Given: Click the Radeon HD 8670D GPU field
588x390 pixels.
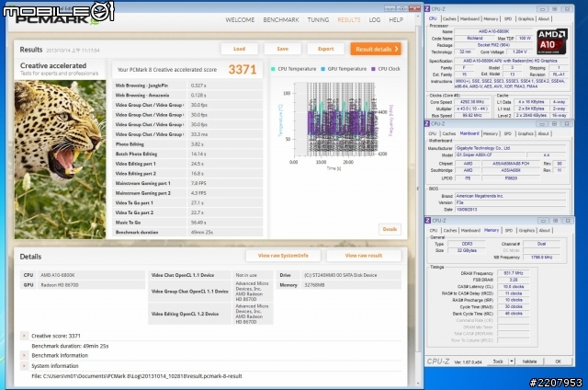Looking at the screenshot, I should point(91,285).
